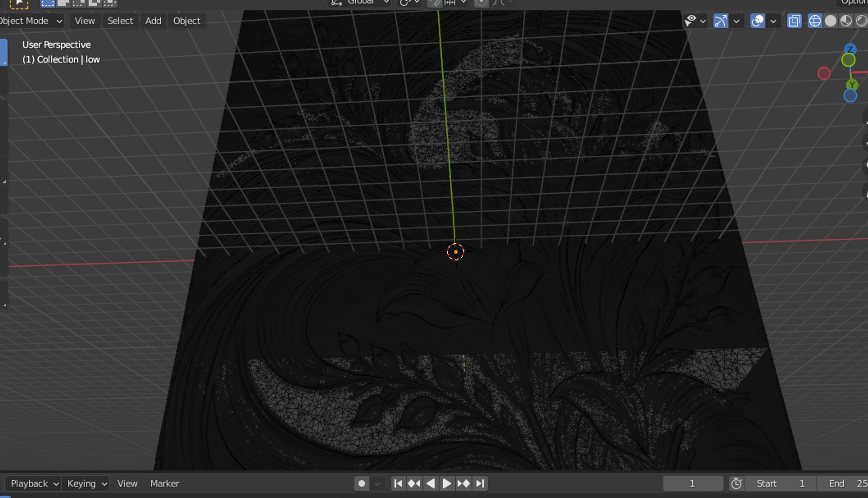Expand the gizmo options dropdown arrow
This screenshot has width=868, height=498.
click(737, 21)
